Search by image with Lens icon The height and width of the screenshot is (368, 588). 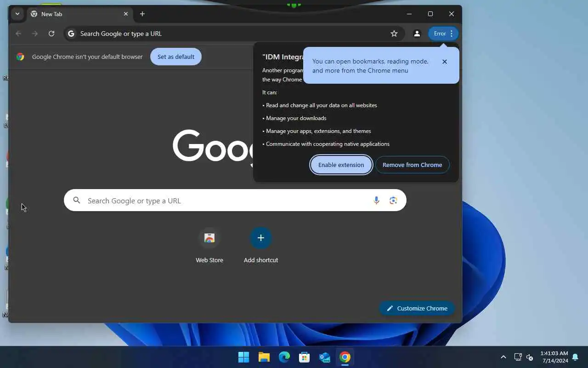tap(393, 201)
